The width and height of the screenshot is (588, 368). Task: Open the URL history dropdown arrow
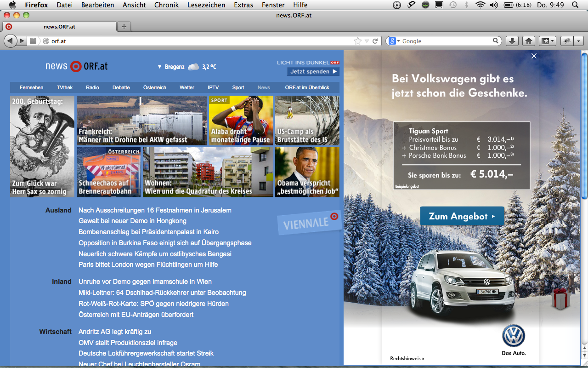[x=367, y=41]
